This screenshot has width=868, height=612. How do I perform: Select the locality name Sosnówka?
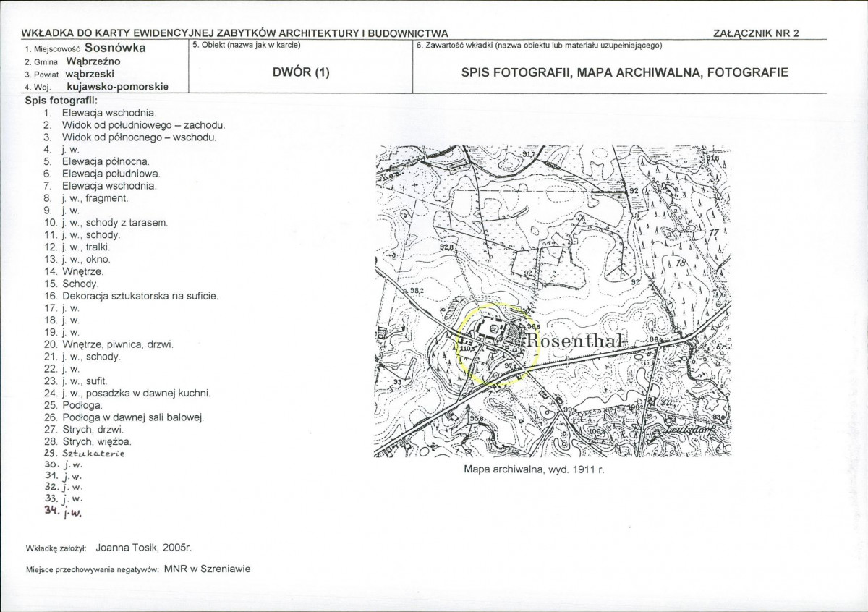click(115, 48)
